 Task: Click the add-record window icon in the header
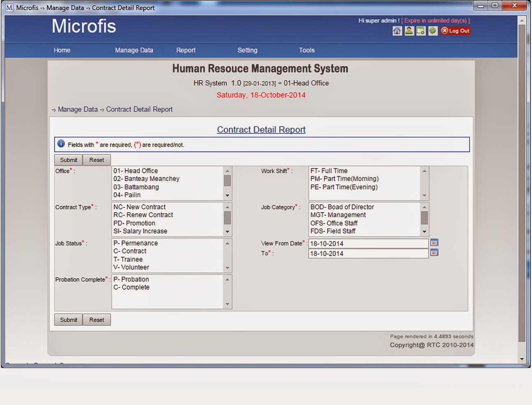point(420,30)
